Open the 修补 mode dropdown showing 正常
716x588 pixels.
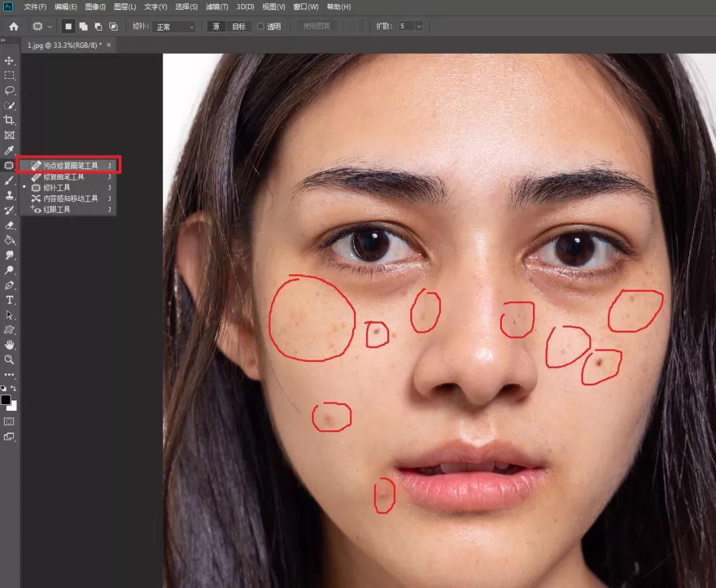pos(174,27)
